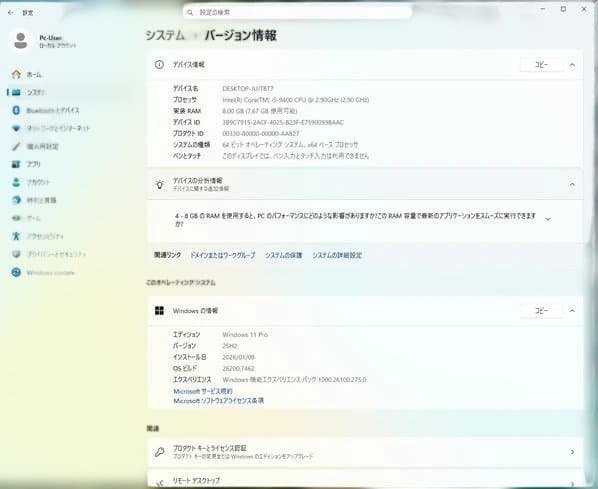Click the アクセシビリティ icon
The width and height of the screenshot is (598, 489).
tap(16, 236)
